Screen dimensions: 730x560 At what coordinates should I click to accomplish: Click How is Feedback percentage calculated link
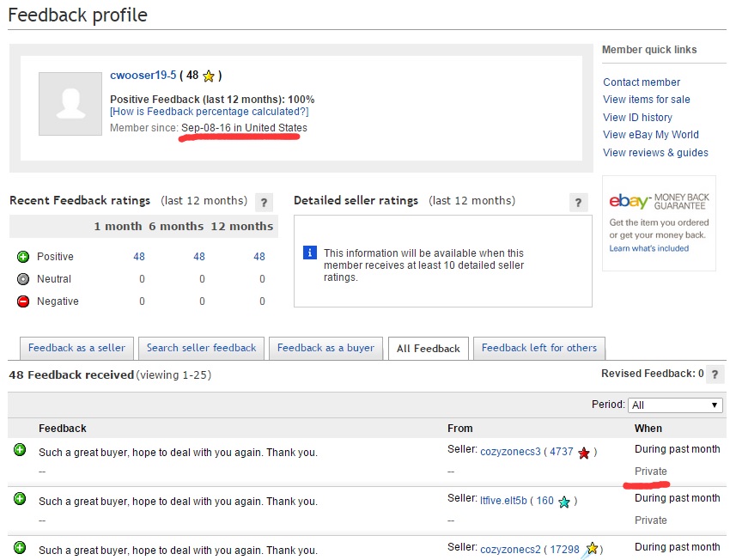coord(209,112)
